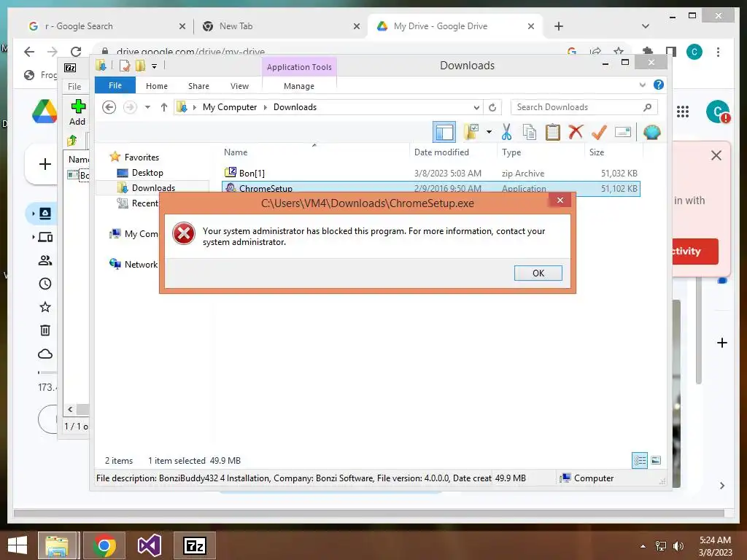Open a new Chrome tab with plus
Image resolution: width=747 pixels, height=560 pixels.
tap(559, 26)
